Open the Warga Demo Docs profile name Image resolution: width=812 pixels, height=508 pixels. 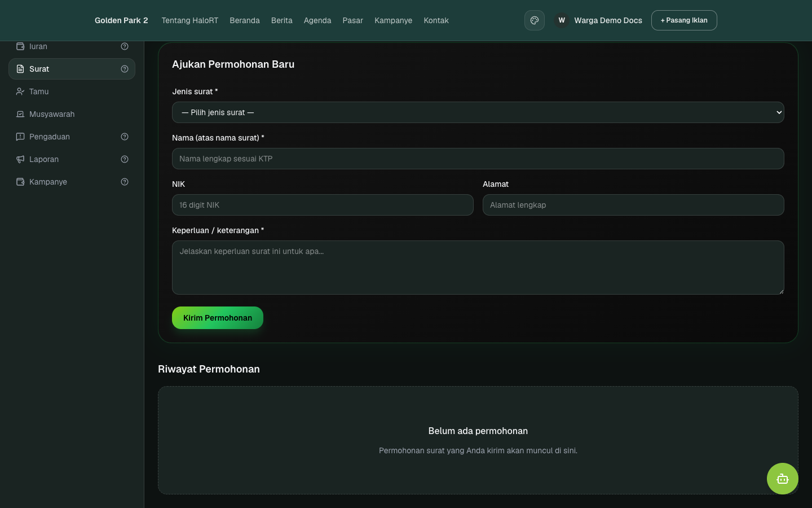click(608, 20)
